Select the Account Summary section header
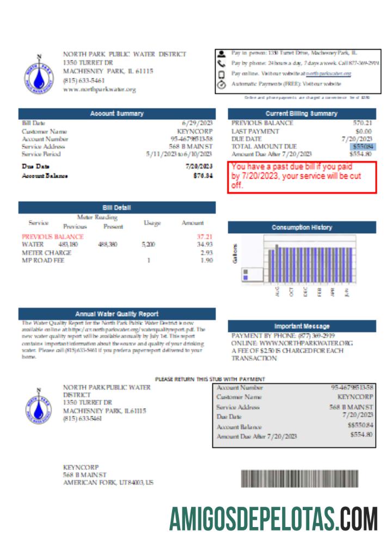Viewport: 392px width, 545px height. 117,113
